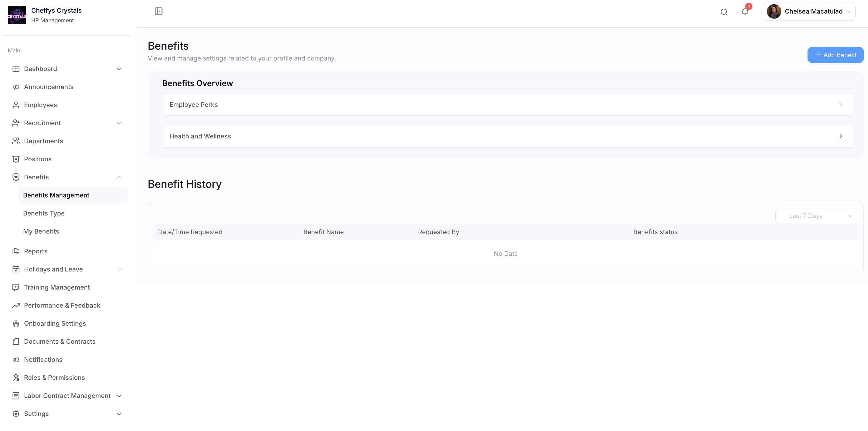This screenshot has height=431, width=868.
Task: Open the Last 7 Days dropdown
Action: click(x=816, y=216)
